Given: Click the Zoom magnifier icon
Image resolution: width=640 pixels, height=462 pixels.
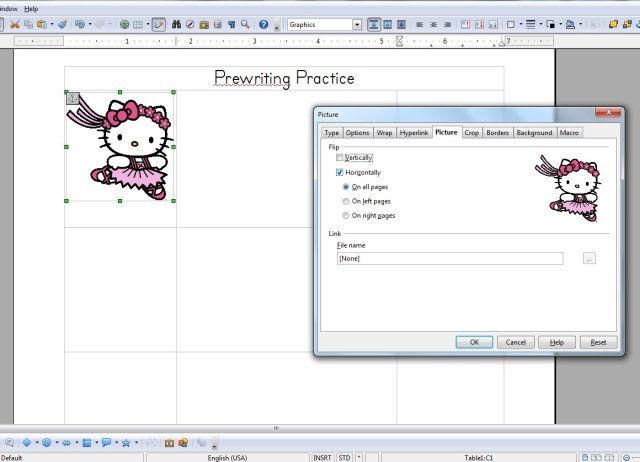Looking at the screenshot, I should click(245, 24).
